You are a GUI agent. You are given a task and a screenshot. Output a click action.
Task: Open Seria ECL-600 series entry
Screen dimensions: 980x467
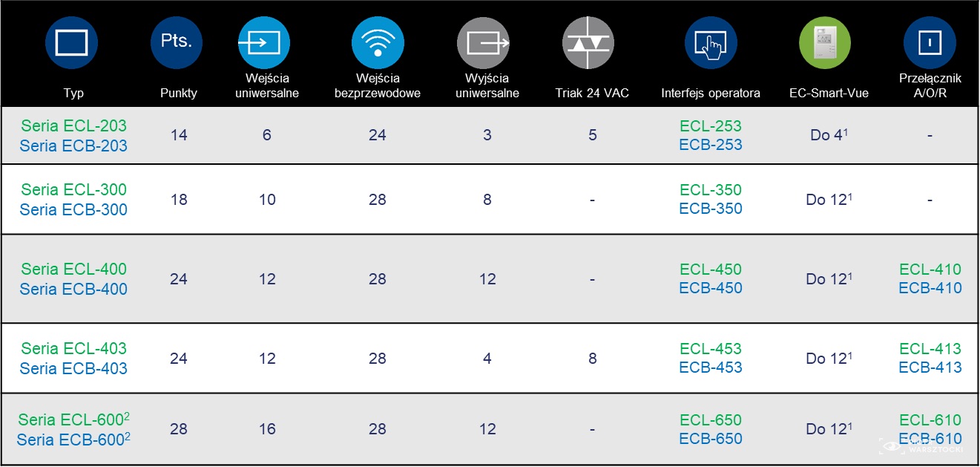(x=73, y=419)
